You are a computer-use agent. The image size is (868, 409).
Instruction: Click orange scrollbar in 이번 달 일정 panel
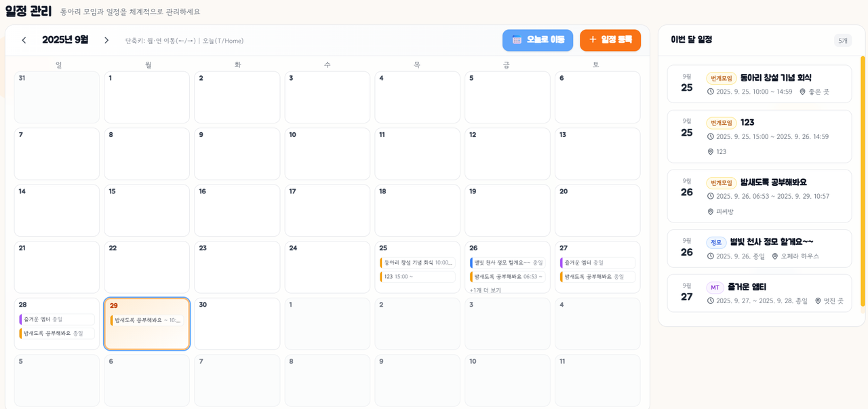pyautogui.click(x=863, y=181)
